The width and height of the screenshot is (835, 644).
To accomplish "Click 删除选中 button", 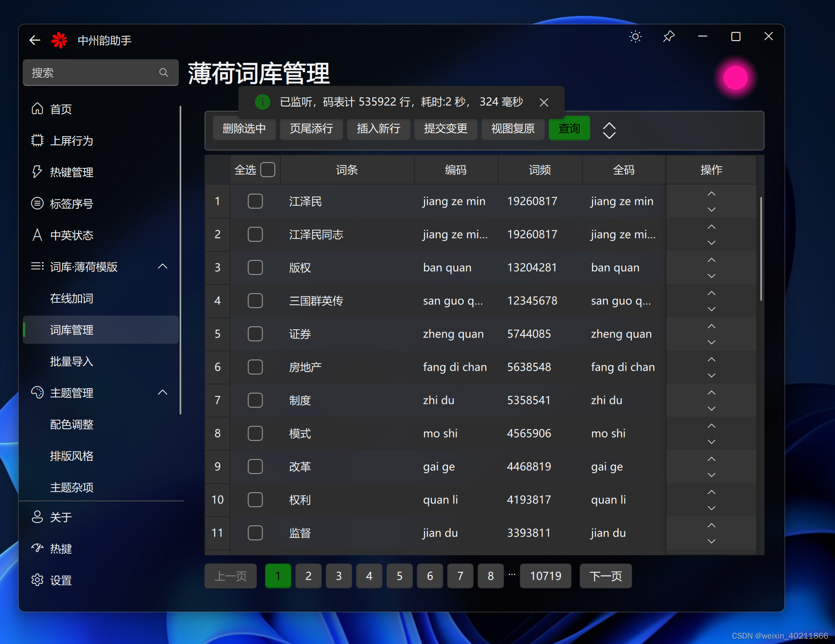I will (x=244, y=129).
